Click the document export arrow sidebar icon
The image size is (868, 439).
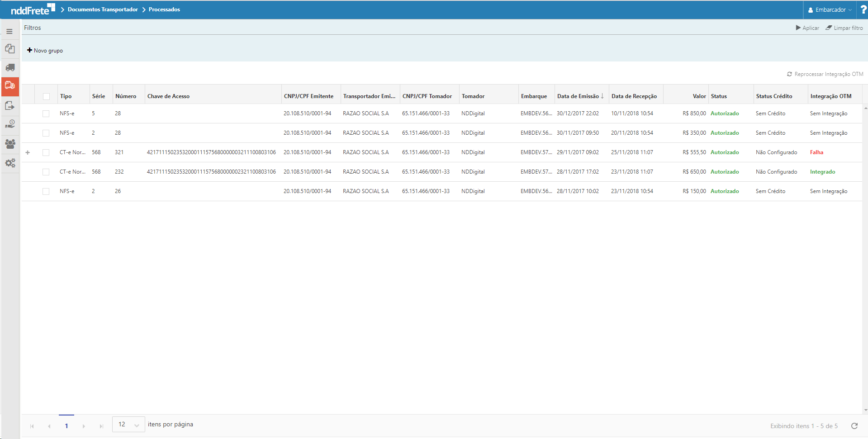(x=10, y=106)
